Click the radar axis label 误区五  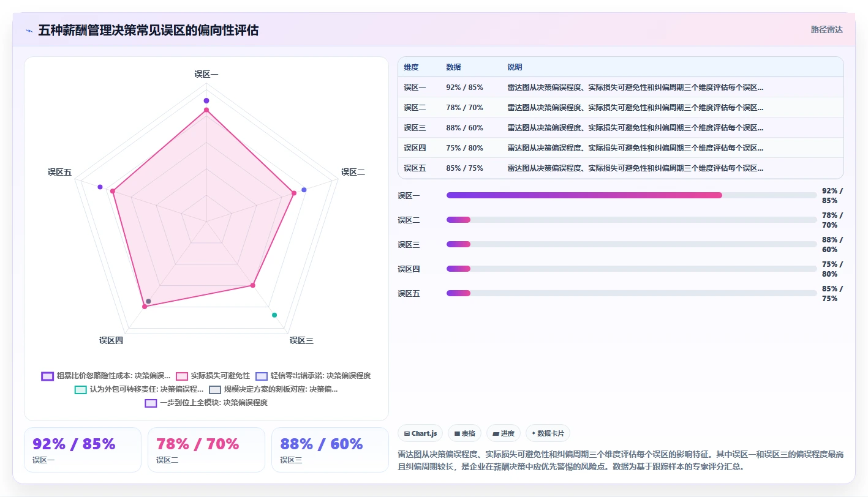[60, 173]
